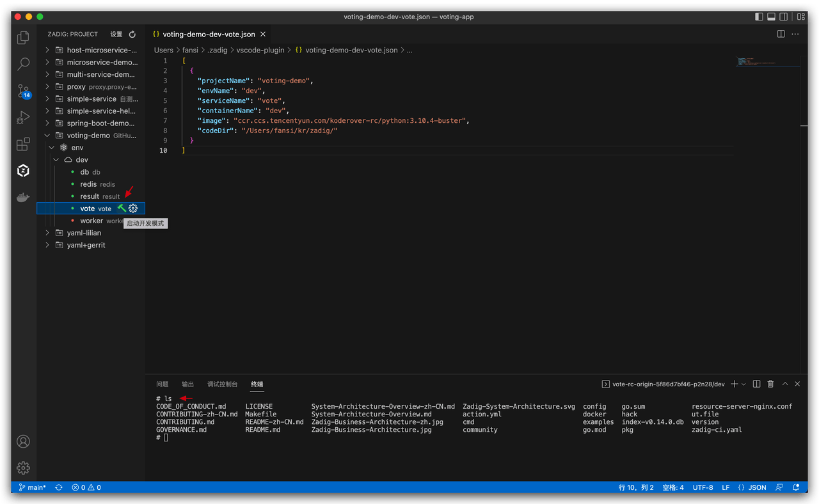Click 设置 in the Zadig panel header
This screenshot has height=504, width=819.
click(x=116, y=34)
